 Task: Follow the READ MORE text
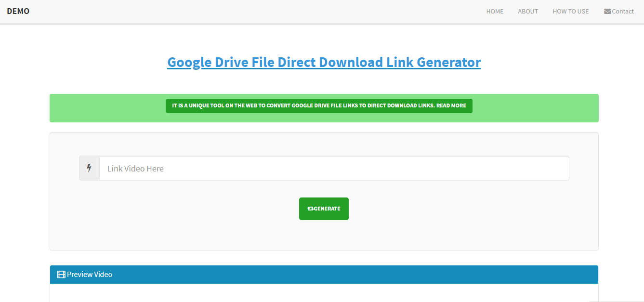pos(451,105)
